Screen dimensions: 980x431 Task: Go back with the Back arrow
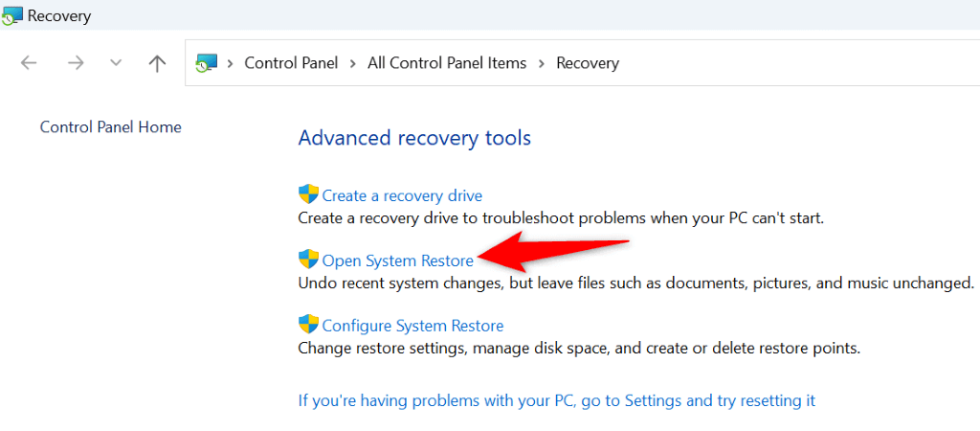coord(29,63)
